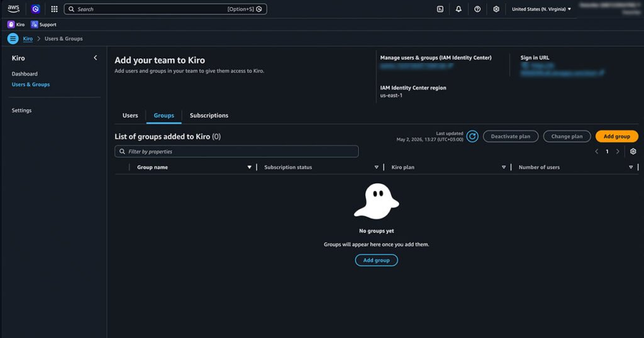The height and width of the screenshot is (338, 644).
Task: Select page number 1 in pagination
Action: point(607,151)
